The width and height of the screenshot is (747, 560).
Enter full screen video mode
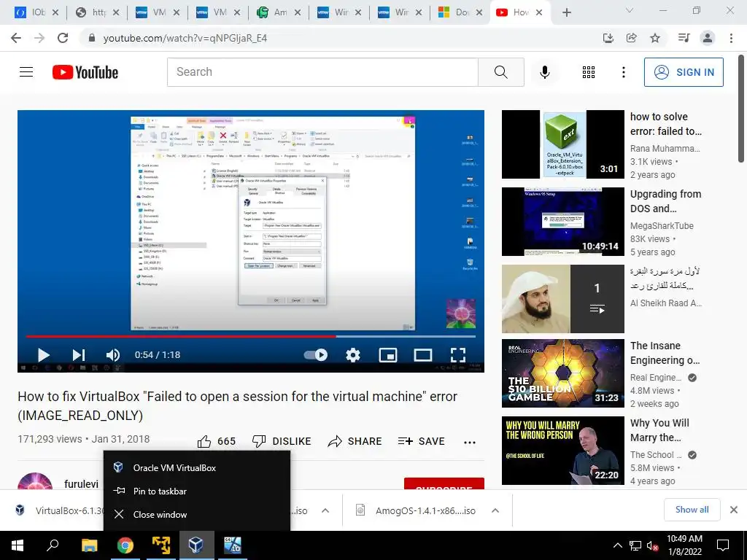coord(458,355)
